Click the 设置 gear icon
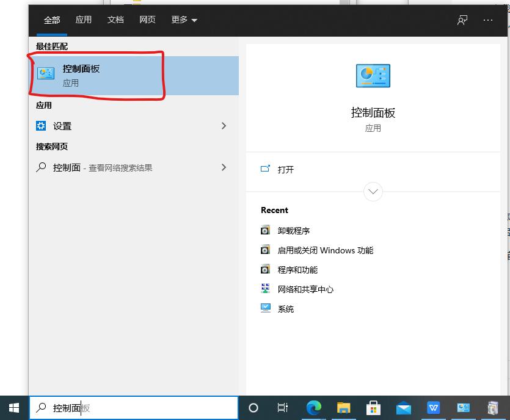 [x=42, y=126]
